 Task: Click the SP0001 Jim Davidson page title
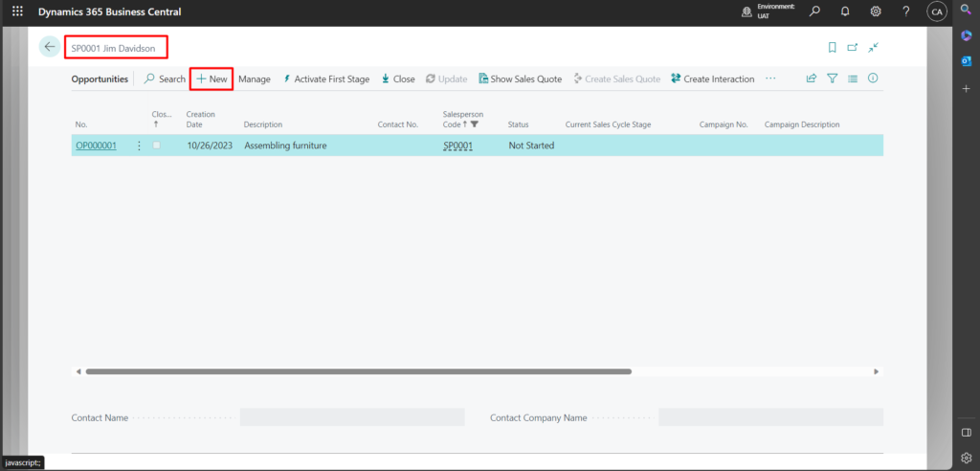coord(111,48)
